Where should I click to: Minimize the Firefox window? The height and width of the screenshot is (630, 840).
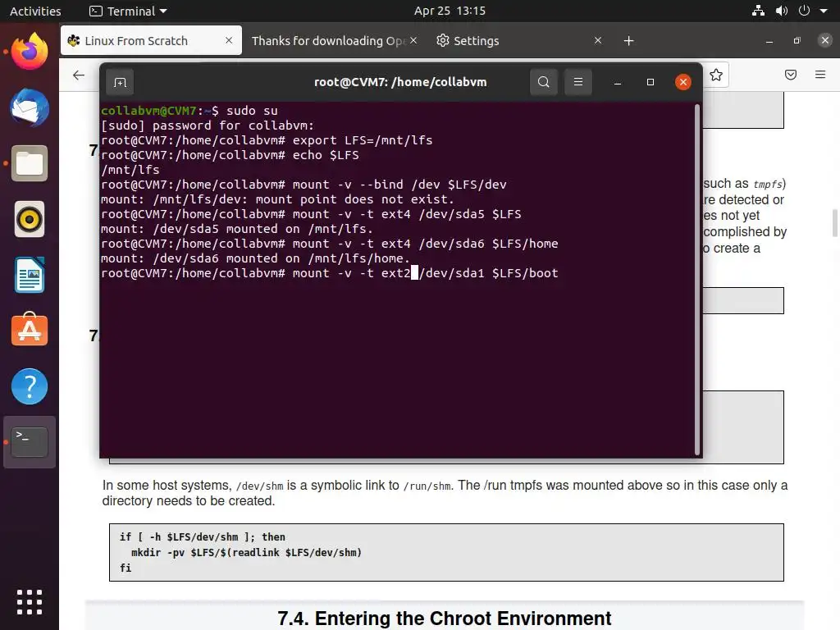[x=769, y=41]
